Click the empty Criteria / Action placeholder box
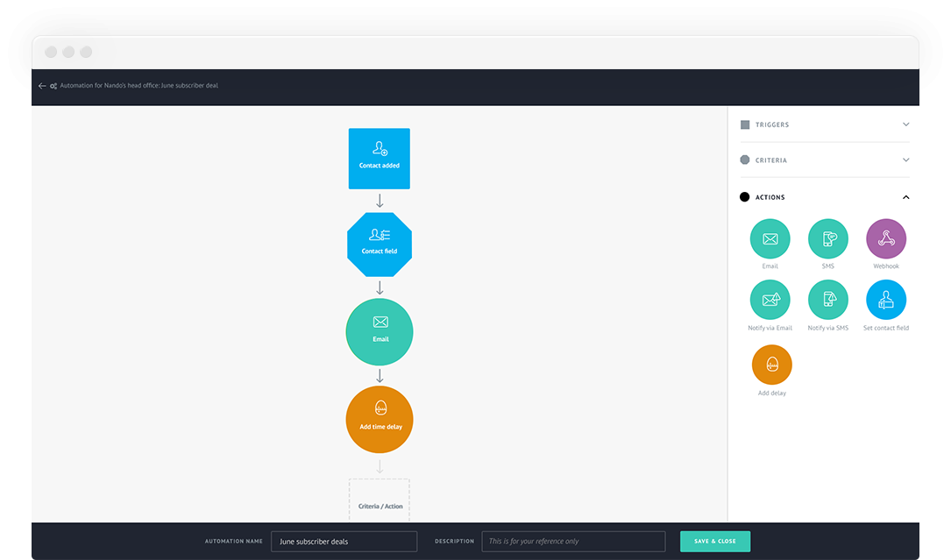 click(380, 501)
